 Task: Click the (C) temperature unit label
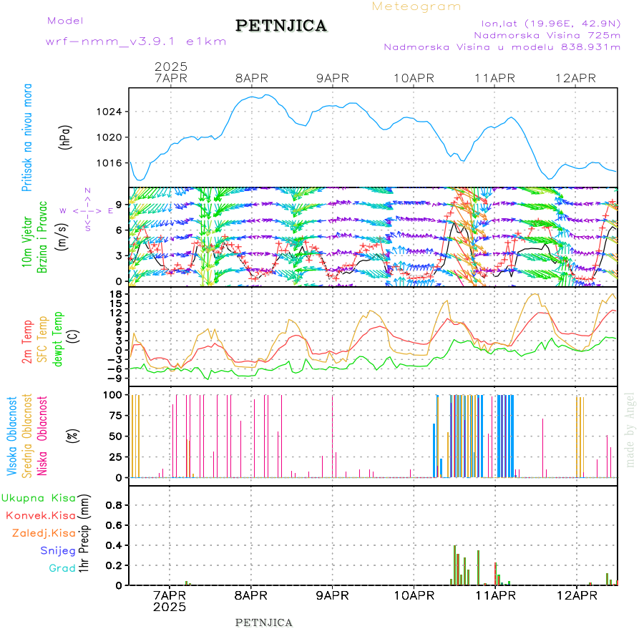click(x=74, y=336)
